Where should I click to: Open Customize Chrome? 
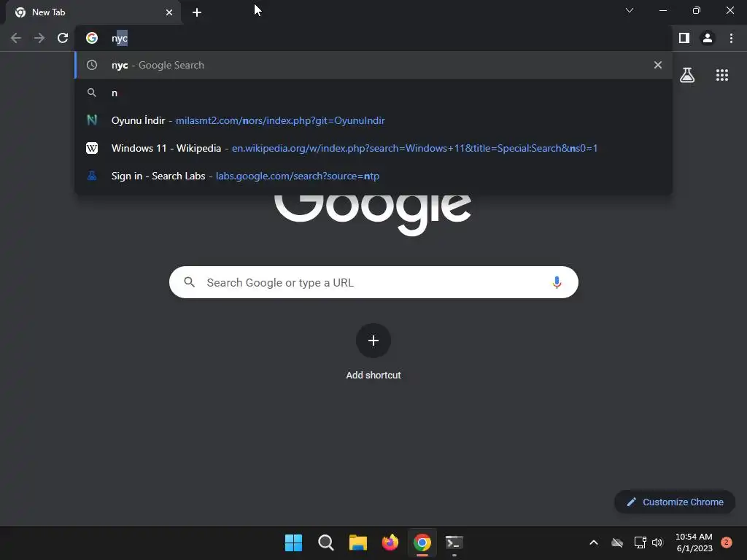point(675,502)
